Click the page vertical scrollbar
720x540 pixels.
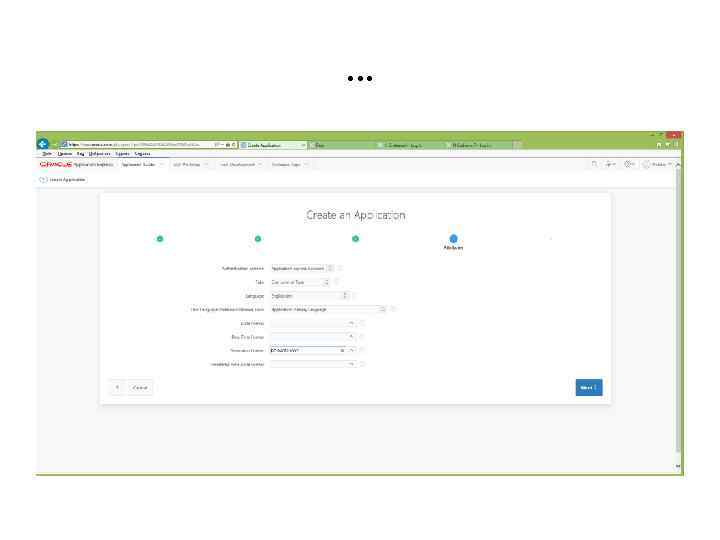678,312
